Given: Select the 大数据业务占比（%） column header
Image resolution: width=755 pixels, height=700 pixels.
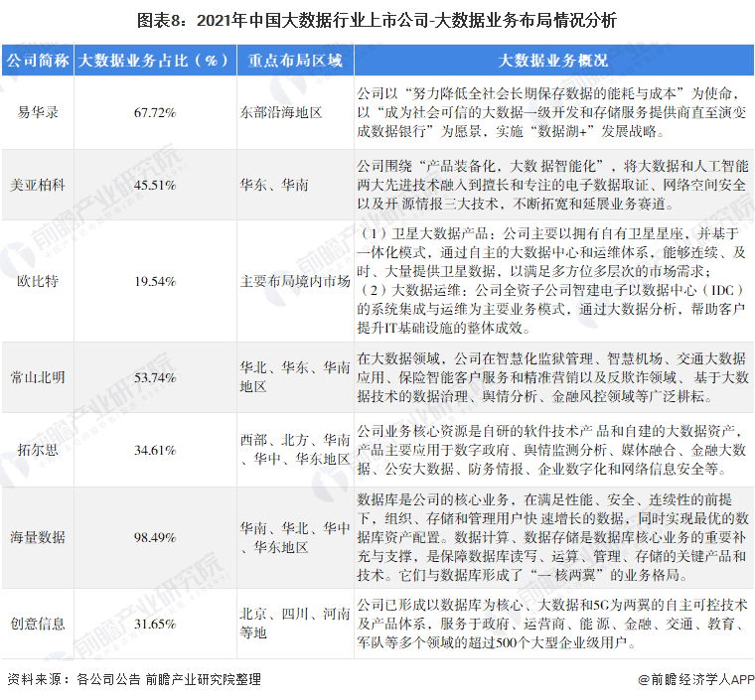Looking at the screenshot, I should point(155,61).
